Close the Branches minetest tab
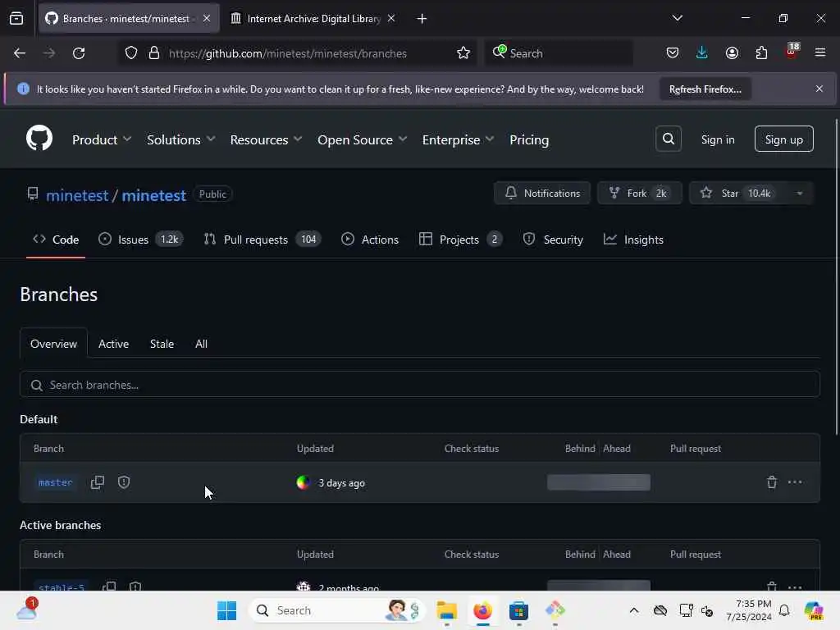Screen dimensions: 840x630 click(207, 18)
